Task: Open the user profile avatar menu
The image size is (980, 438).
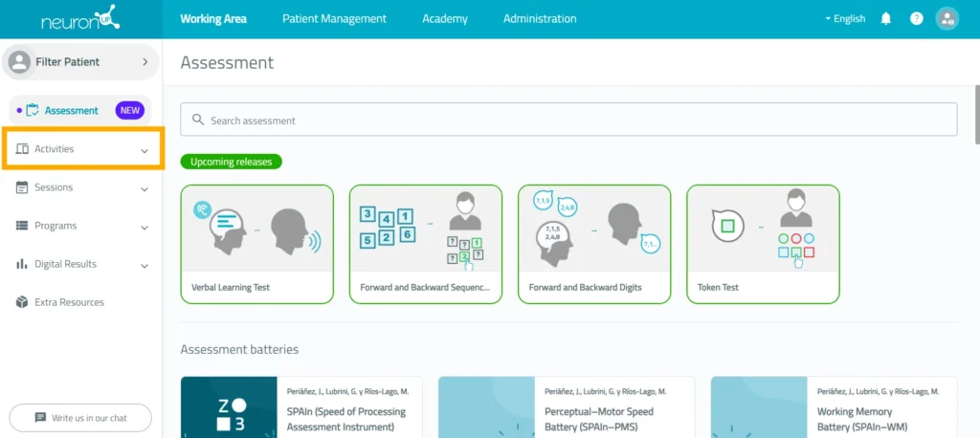Action: (947, 19)
